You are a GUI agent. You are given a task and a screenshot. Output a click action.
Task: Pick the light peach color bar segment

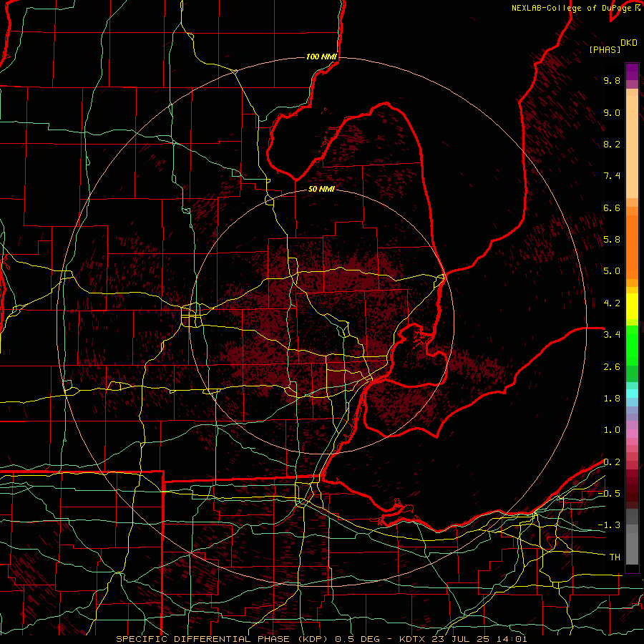(632, 147)
